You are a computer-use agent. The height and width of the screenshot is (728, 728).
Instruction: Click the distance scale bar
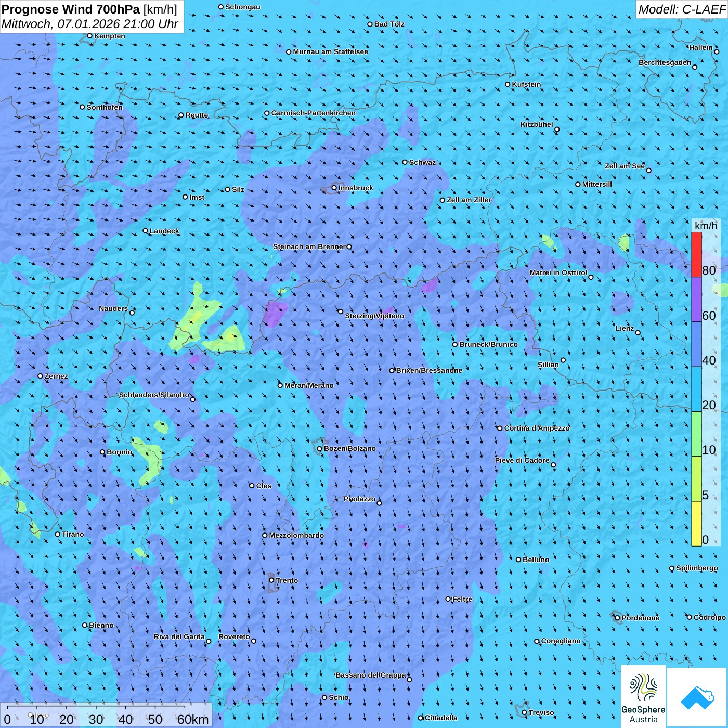[x=106, y=715]
